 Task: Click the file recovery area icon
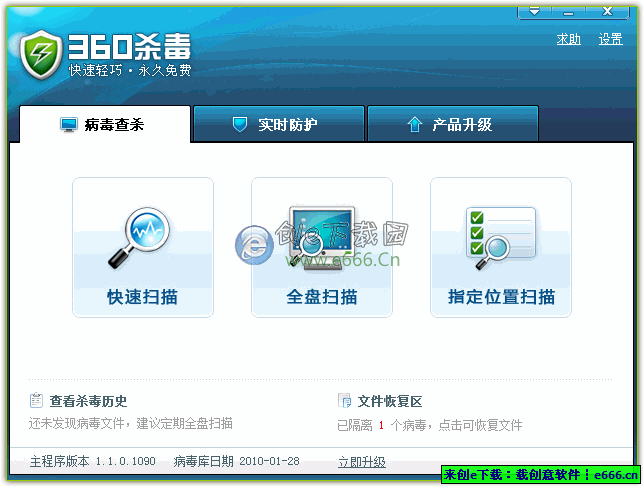pyautogui.click(x=345, y=401)
